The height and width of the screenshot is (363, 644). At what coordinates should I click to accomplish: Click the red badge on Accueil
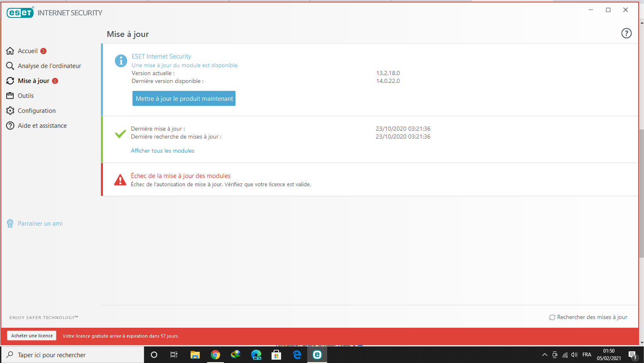[x=43, y=51]
